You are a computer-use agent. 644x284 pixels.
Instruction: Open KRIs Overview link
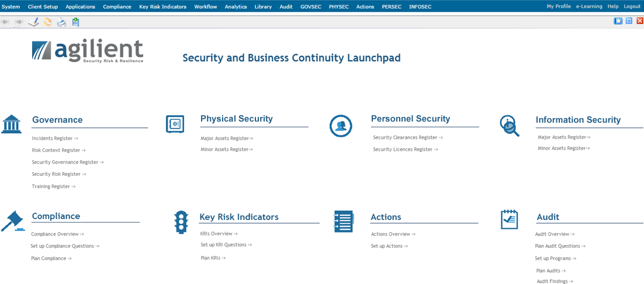coord(219,234)
